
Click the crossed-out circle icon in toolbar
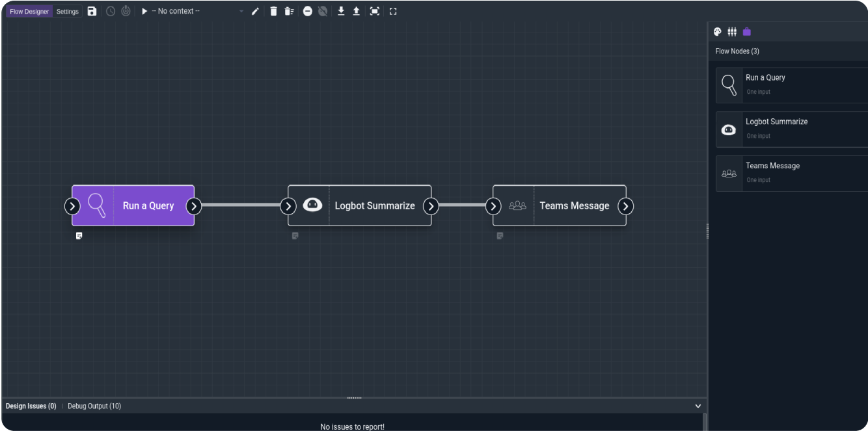point(323,11)
